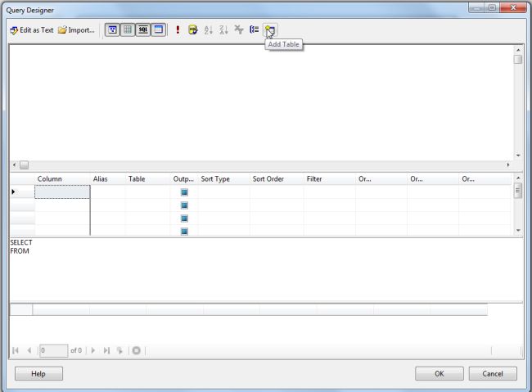Click the Sort Ascending icon
The width and height of the screenshot is (532, 392).
(209, 29)
